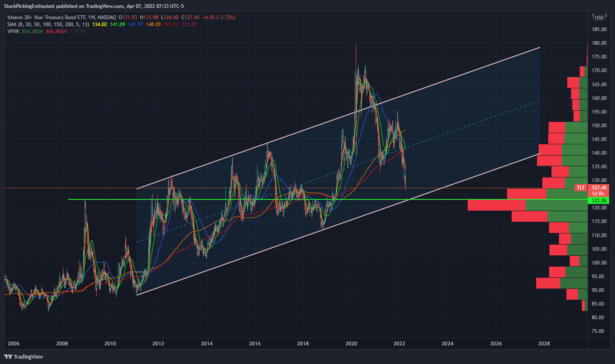The width and height of the screenshot is (615, 364).
Task: Click the 105.00 price axis label
Action: pos(599,249)
